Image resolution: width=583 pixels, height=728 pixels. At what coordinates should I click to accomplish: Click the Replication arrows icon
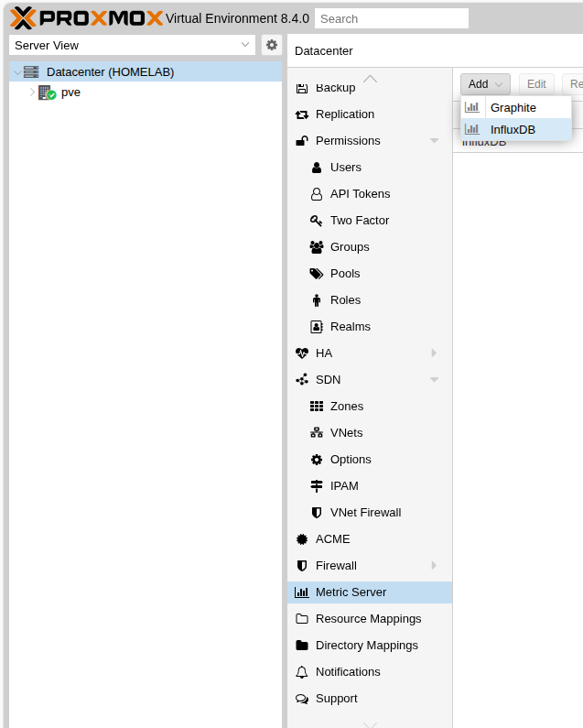click(302, 114)
